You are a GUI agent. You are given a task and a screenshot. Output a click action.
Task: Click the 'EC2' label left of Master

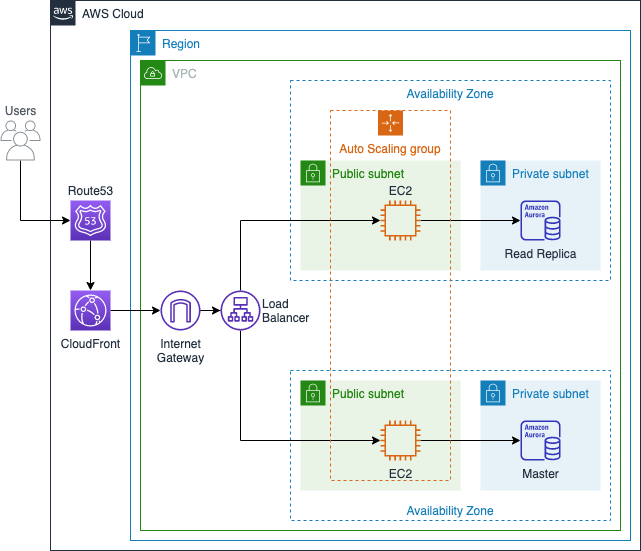(400, 474)
